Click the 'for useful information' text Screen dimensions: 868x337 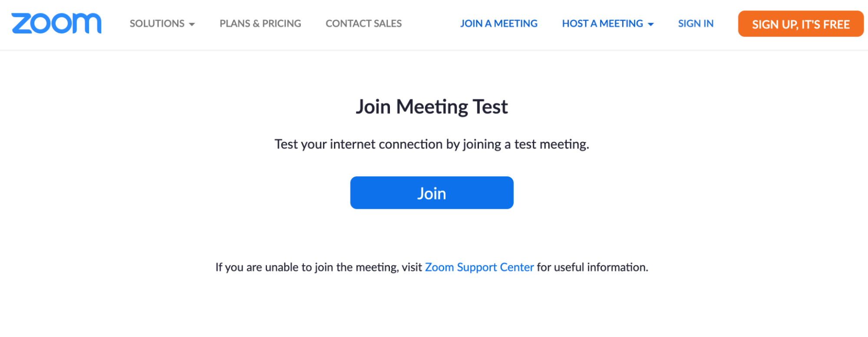tap(592, 267)
